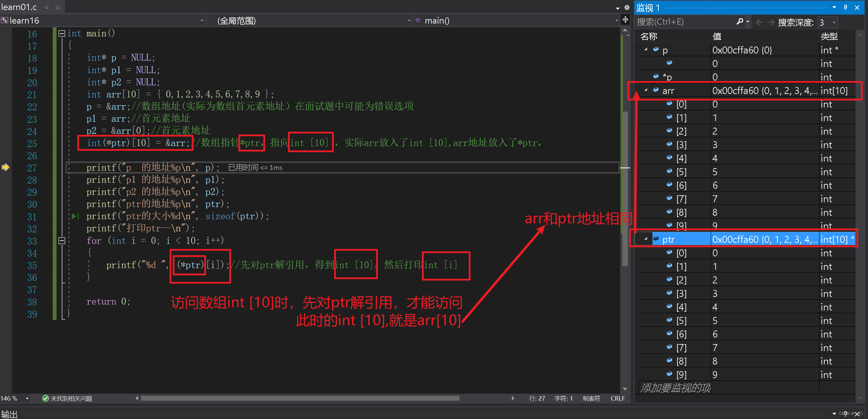Click the watch panel scrollbar up arrow
The width and height of the screenshot is (868, 419).
tap(860, 35)
